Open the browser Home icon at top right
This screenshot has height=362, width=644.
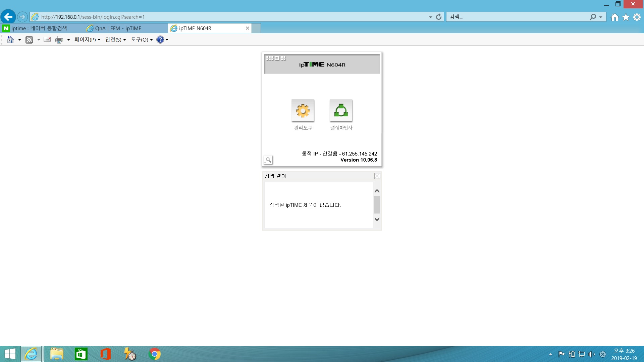(x=614, y=17)
